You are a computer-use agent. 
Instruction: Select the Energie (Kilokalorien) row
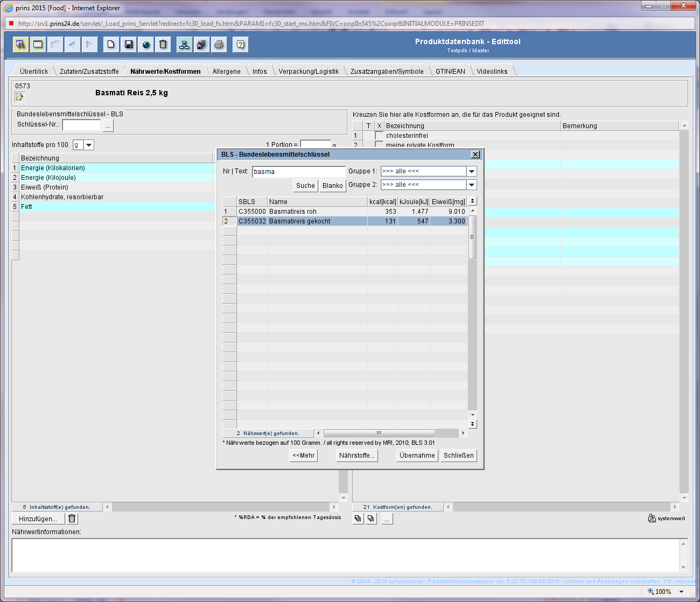click(x=113, y=168)
